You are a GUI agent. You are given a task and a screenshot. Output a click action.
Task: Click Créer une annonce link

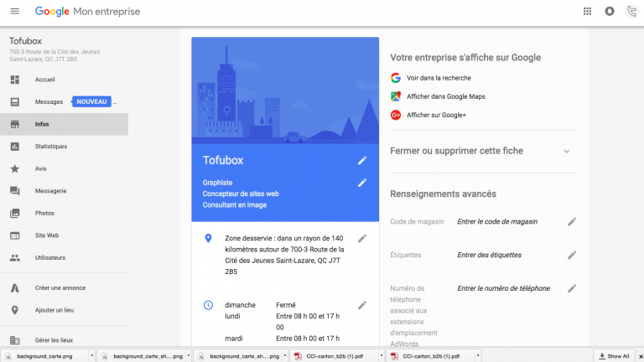[60, 288]
